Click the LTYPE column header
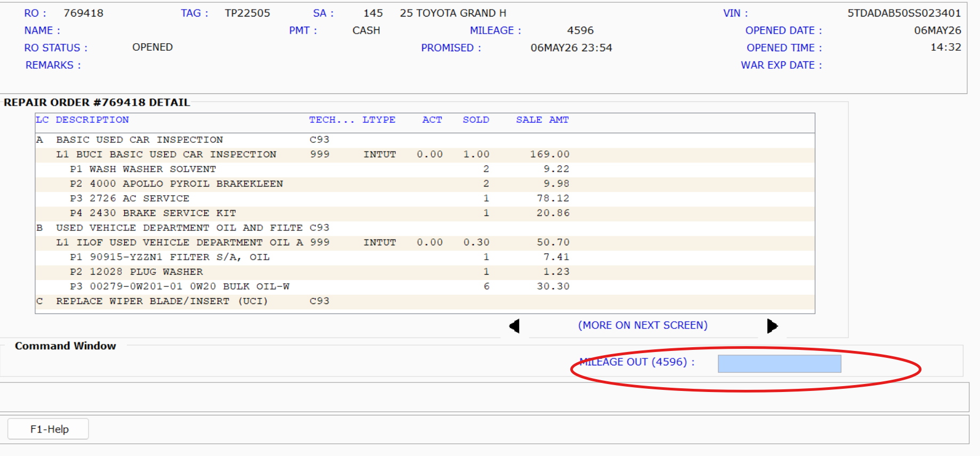Viewport: 980px width, 456px height. 379,120
